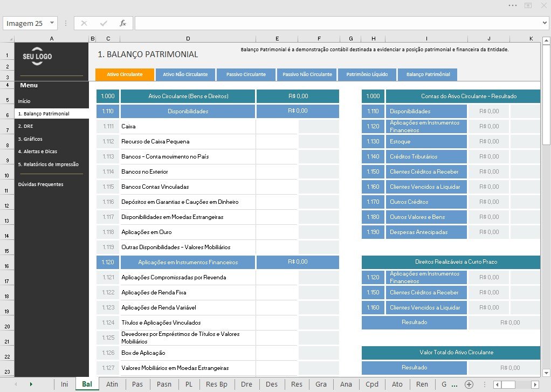Screen dimensions: 551x392
Task: Switch to the Dre sheet tab
Action: (247, 384)
